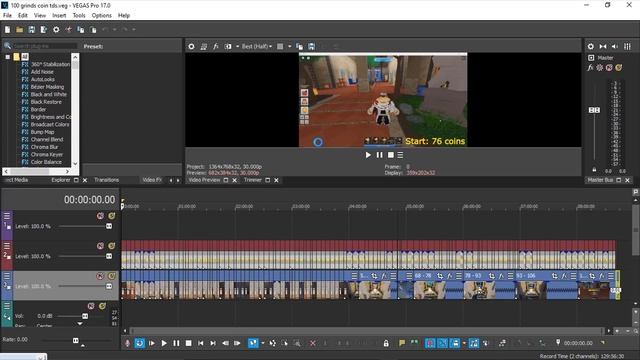Switch to the Transitions tab
The width and height of the screenshot is (640, 360).
(107, 180)
